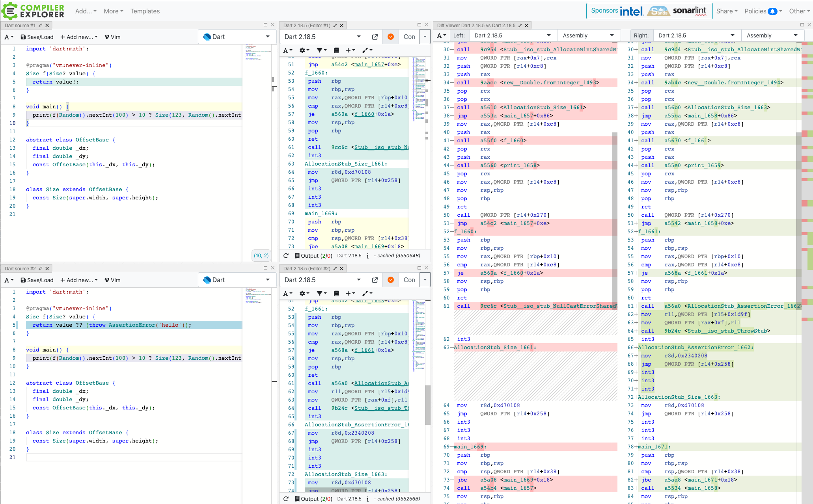This screenshot has height=504, width=813.
Task: Close the Dart source #1 tab
Action: (x=47, y=25)
